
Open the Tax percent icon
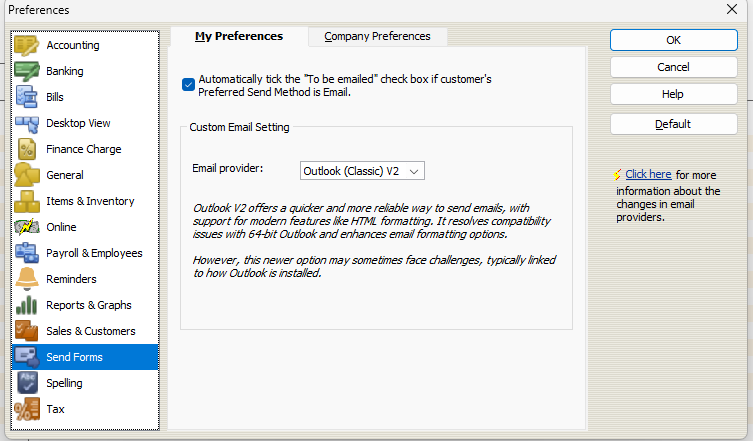coord(27,409)
